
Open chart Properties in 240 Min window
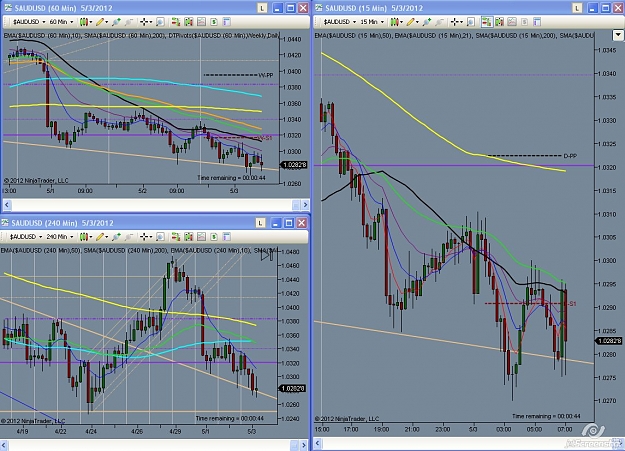pyautogui.click(x=226, y=237)
